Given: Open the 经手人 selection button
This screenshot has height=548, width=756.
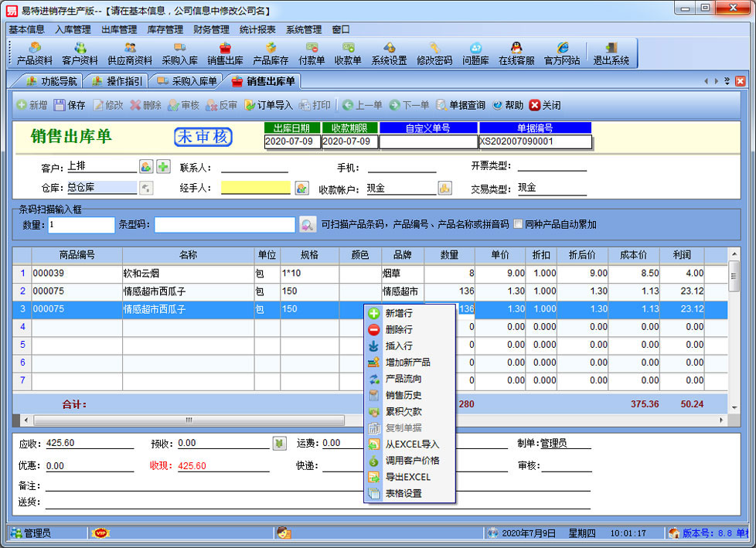Looking at the screenshot, I should (301, 188).
